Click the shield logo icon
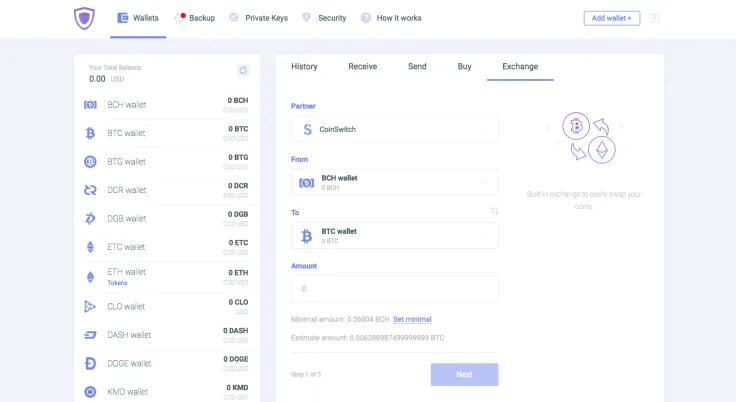Viewport: 736px width, 402px height. 84,18
